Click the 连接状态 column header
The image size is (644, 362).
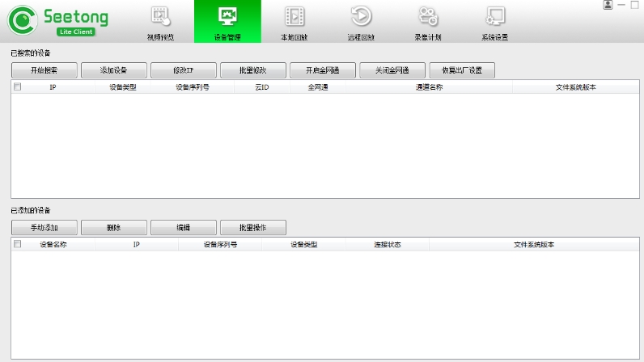coord(388,245)
